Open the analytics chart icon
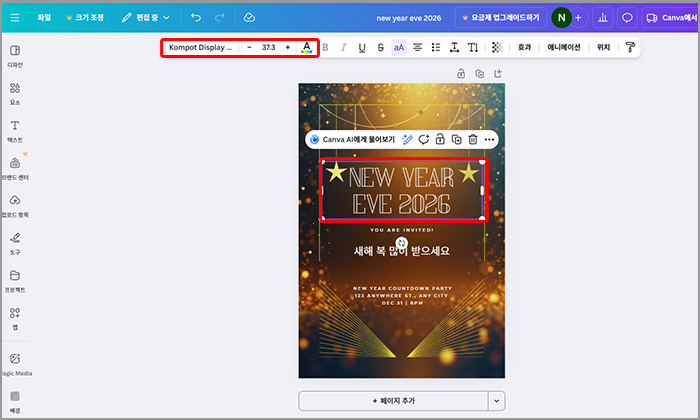Viewport: 700px width, 420px height. (x=603, y=17)
